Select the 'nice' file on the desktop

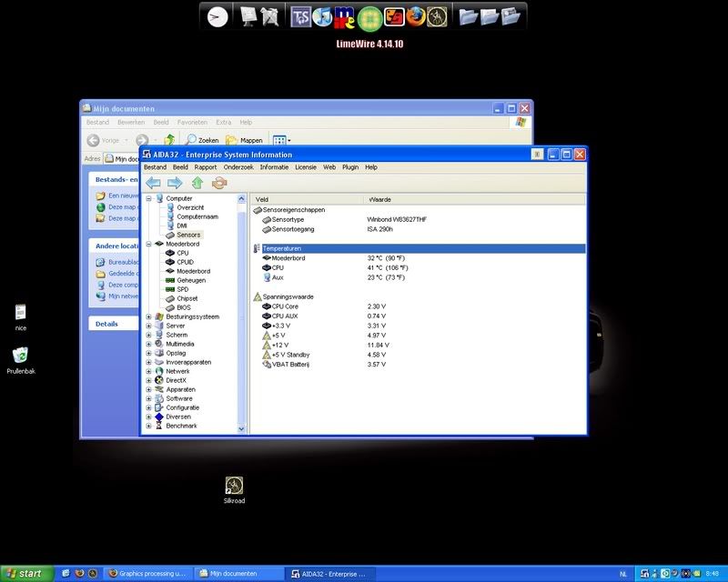(x=20, y=317)
